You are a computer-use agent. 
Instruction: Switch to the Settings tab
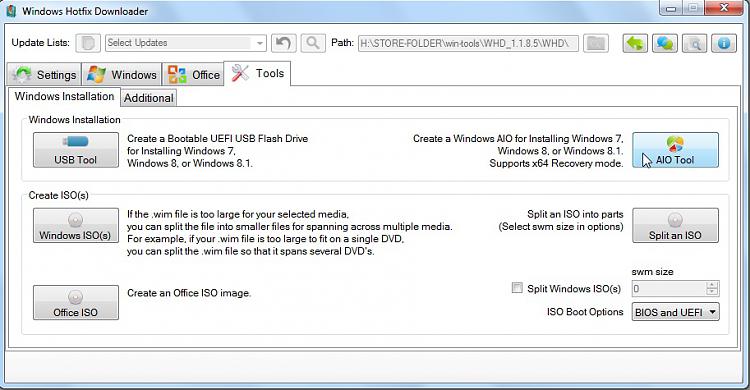point(44,75)
